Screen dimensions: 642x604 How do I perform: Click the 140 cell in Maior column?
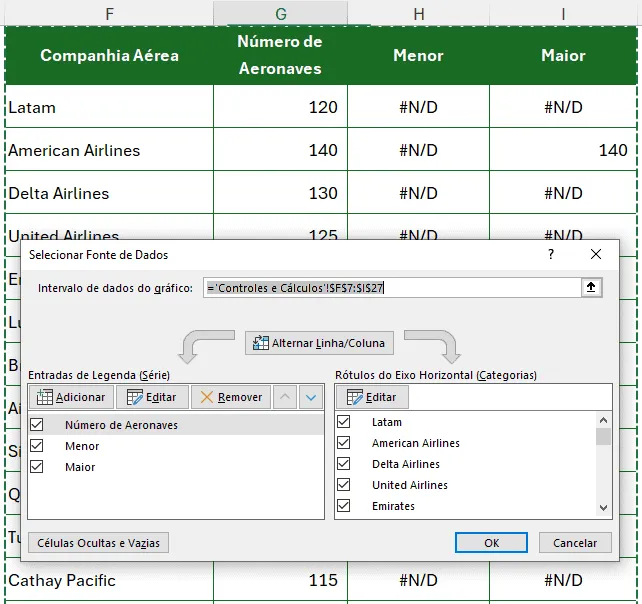pyautogui.click(x=563, y=150)
